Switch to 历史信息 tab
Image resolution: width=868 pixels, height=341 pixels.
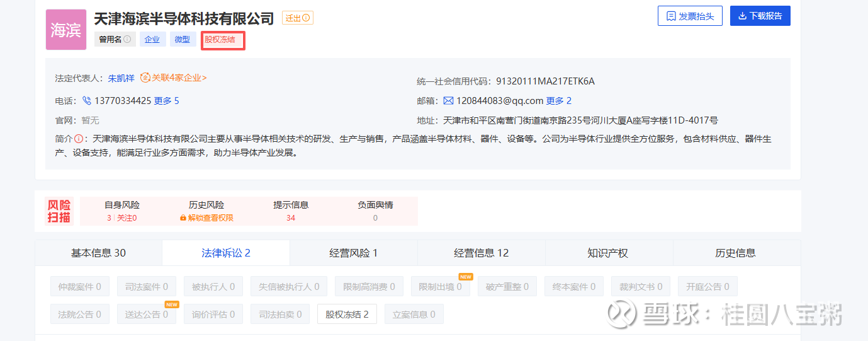pos(736,253)
